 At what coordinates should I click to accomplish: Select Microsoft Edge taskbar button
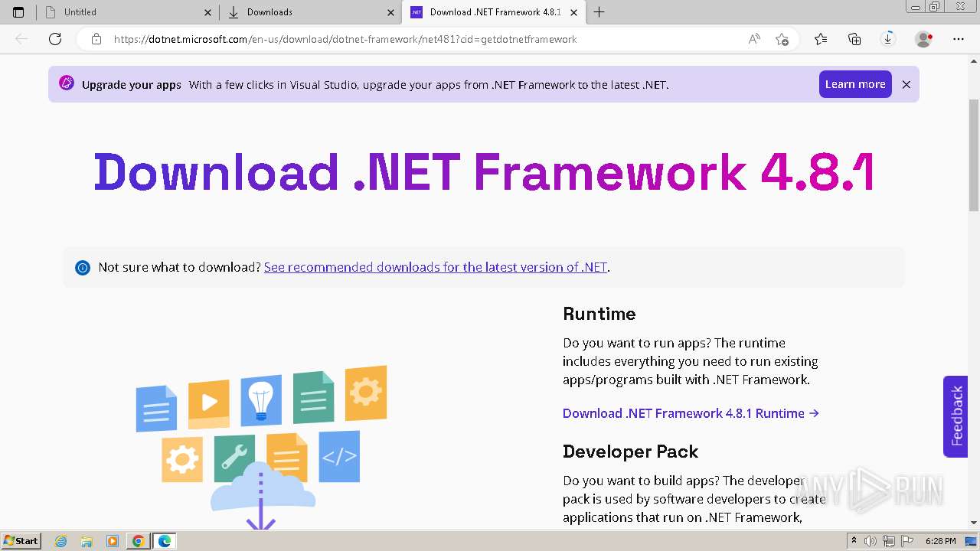165,541
